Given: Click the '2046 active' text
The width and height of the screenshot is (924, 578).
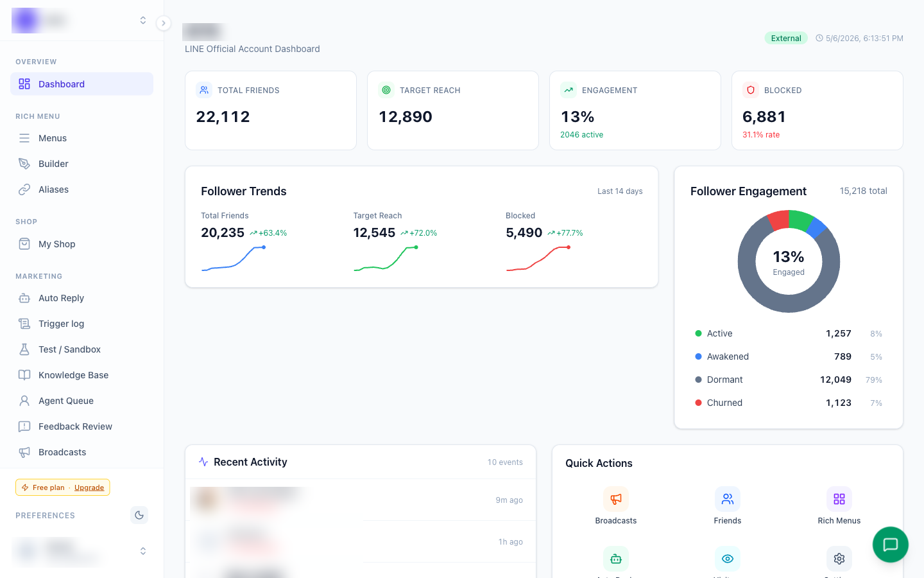Looking at the screenshot, I should [x=581, y=135].
